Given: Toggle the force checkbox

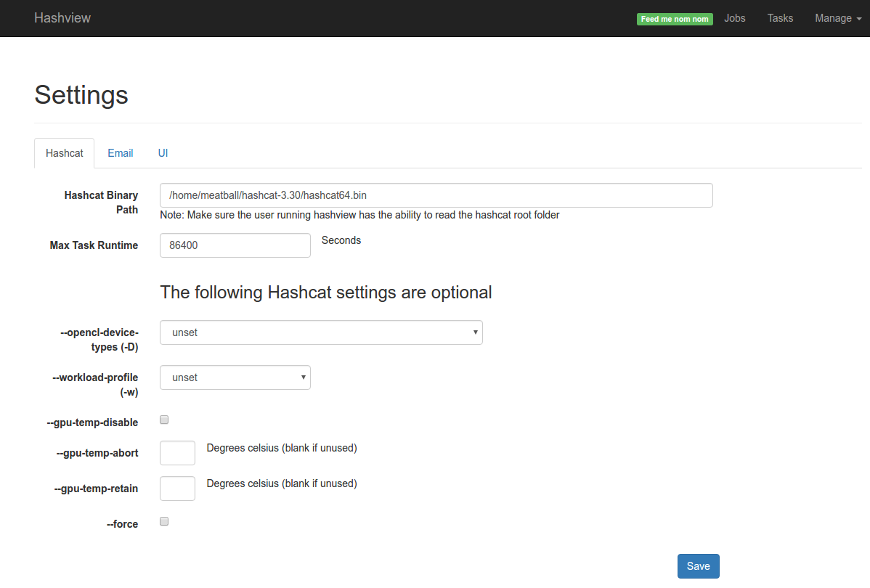Looking at the screenshot, I should click(164, 521).
